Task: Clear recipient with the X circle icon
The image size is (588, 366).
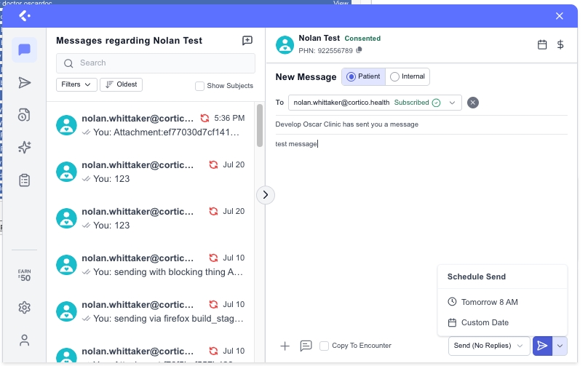Action: [473, 103]
